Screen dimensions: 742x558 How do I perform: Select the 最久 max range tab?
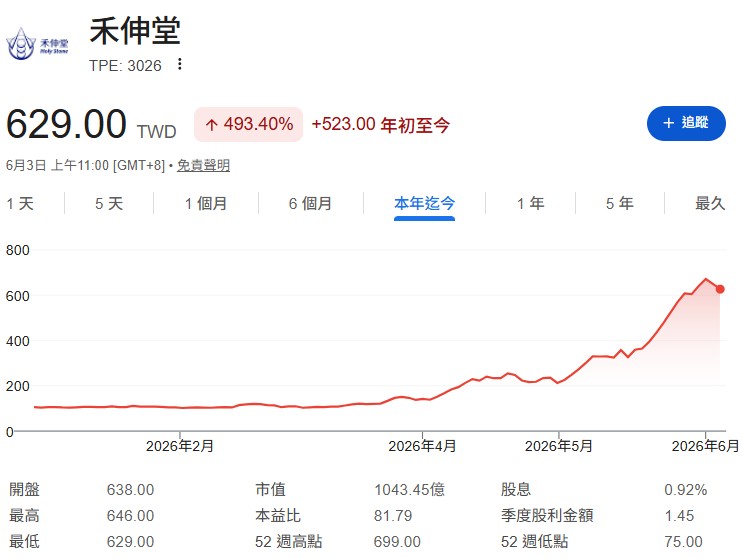click(710, 204)
